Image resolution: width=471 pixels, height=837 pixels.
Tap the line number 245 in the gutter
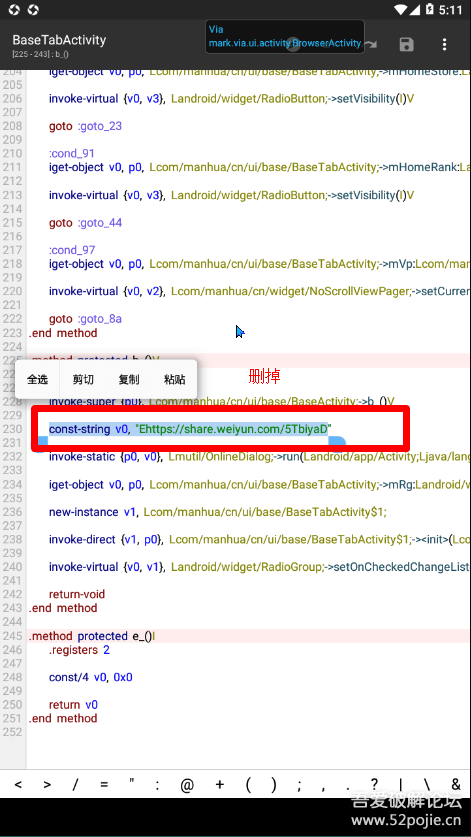point(12,636)
